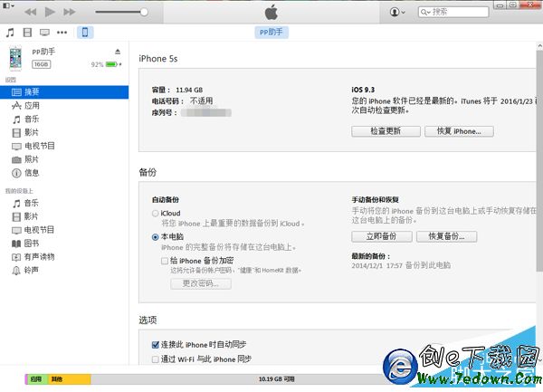Click the battery level indicator
This screenshot has height=392, width=543.
[x=112, y=64]
